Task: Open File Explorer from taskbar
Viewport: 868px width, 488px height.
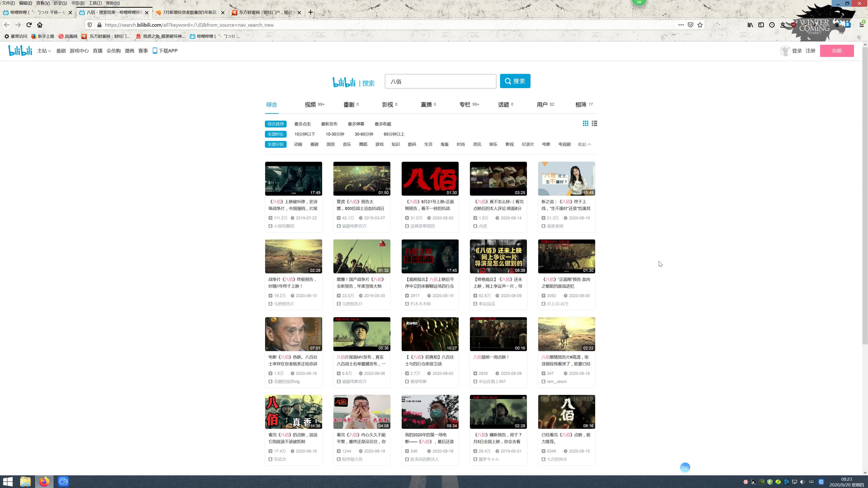Action: coord(25,482)
